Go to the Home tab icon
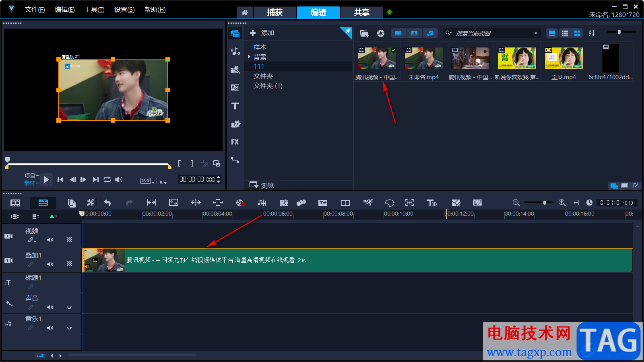 click(x=245, y=12)
